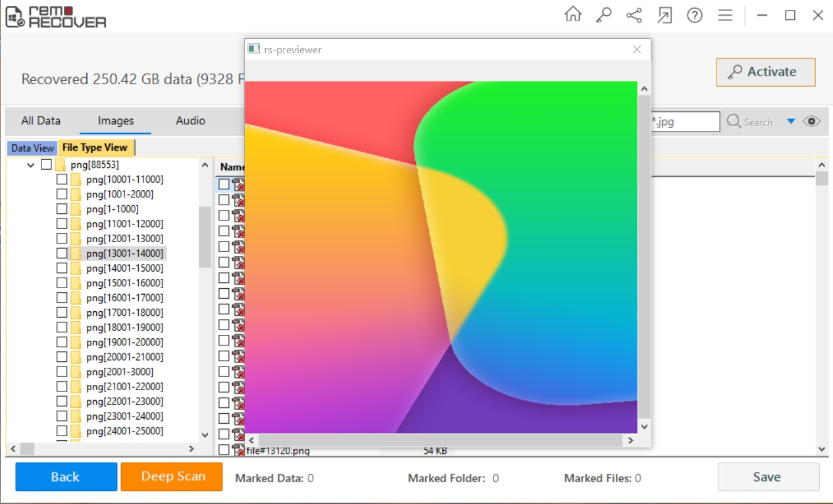The image size is (833, 504).
Task: Select the png[20001-21000] folder label
Action: [x=124, y=357]
